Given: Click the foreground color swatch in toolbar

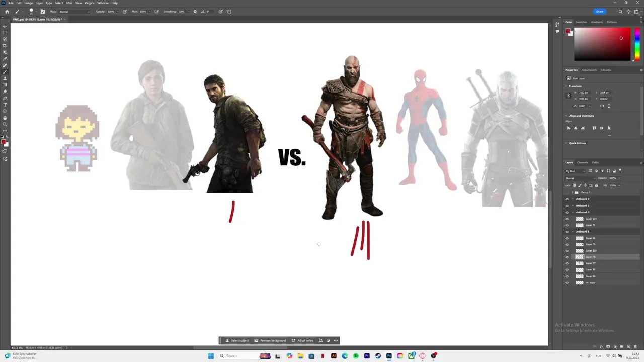Looking at the screenshot, I should [x=4, y=142].
